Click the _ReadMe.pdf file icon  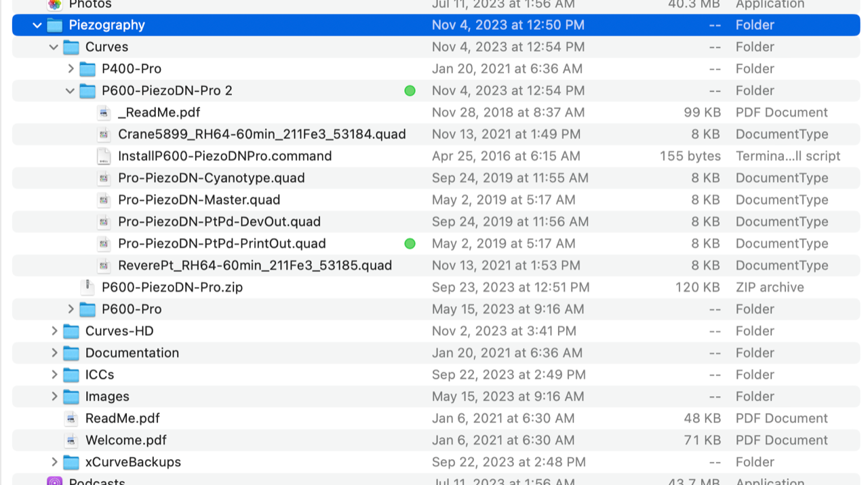point(104,113)
